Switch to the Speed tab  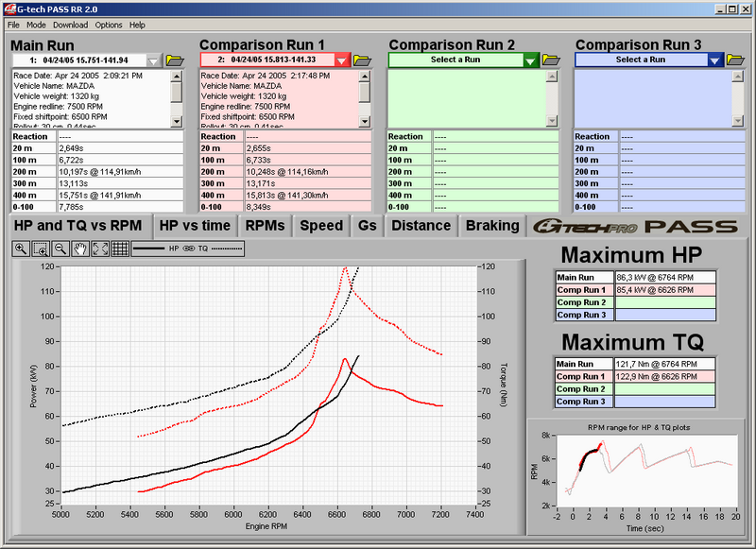(x=321, y=226)
